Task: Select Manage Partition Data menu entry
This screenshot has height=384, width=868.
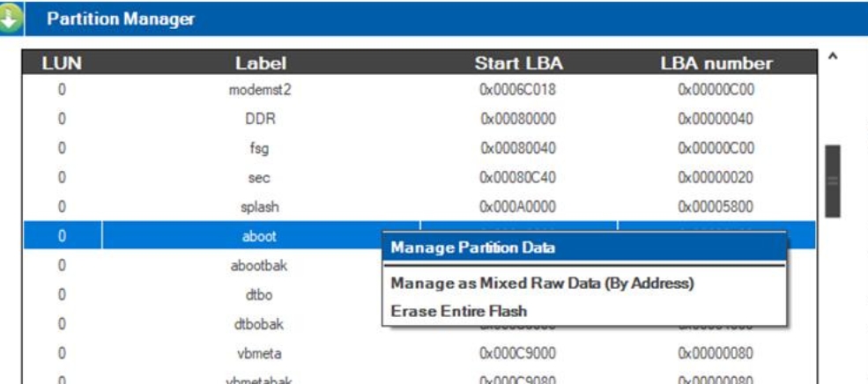Action: [473, 247]
